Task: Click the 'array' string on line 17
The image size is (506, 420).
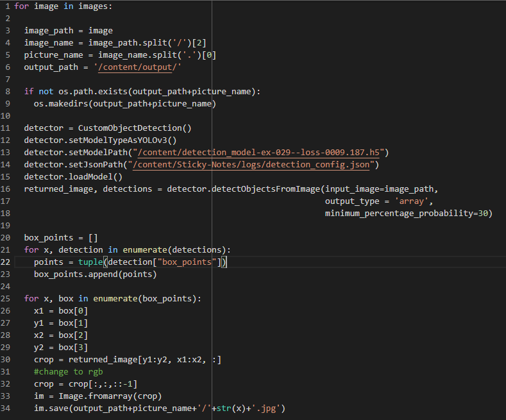Action: click(412, 201)
